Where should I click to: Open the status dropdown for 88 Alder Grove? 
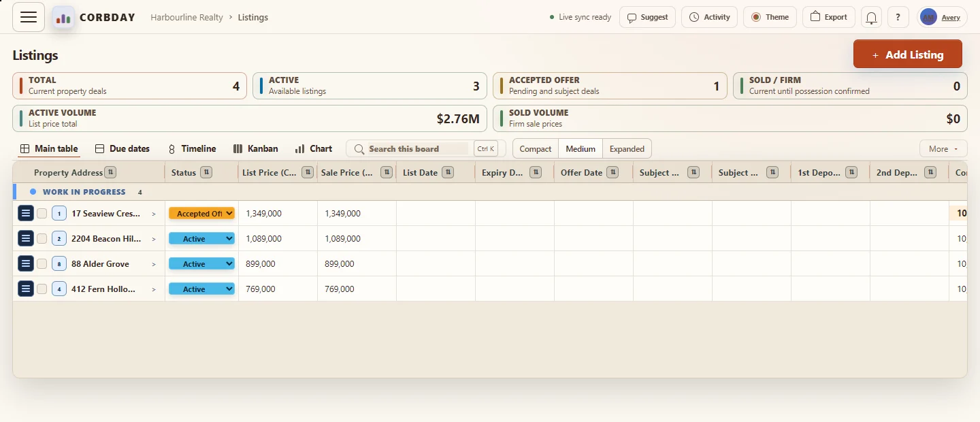coord(201,263)
